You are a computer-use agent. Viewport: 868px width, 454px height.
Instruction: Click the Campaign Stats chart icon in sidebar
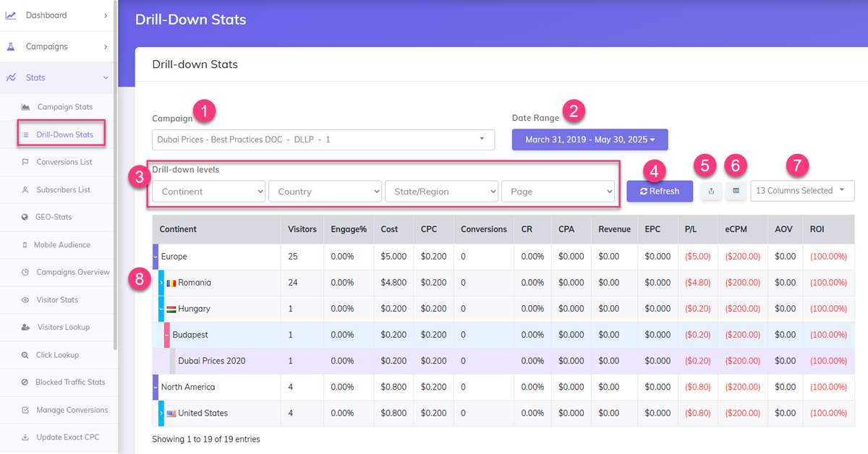25,107
